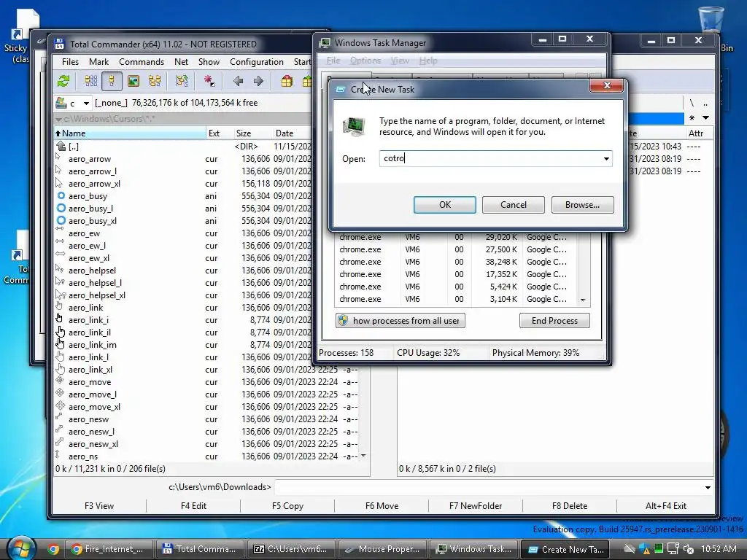The image size is (747, 560).
Task: Click the network tray icon
Action: (x=673, y=549)
